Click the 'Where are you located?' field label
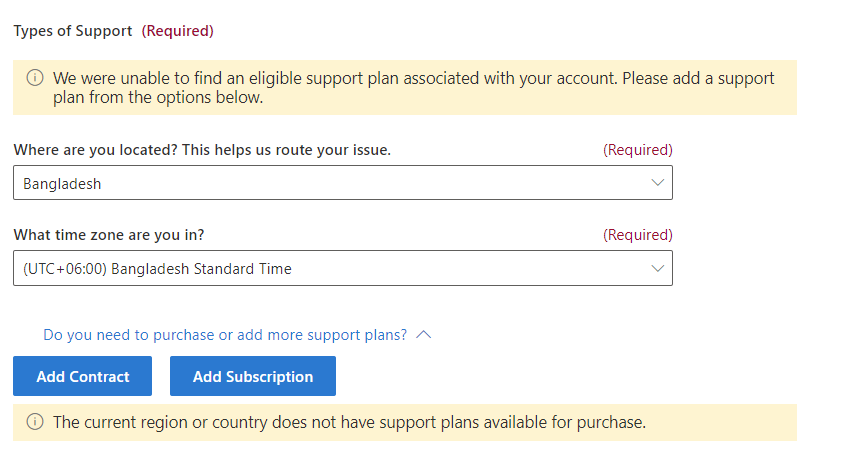Screen dimensions: 842x462 202,150
